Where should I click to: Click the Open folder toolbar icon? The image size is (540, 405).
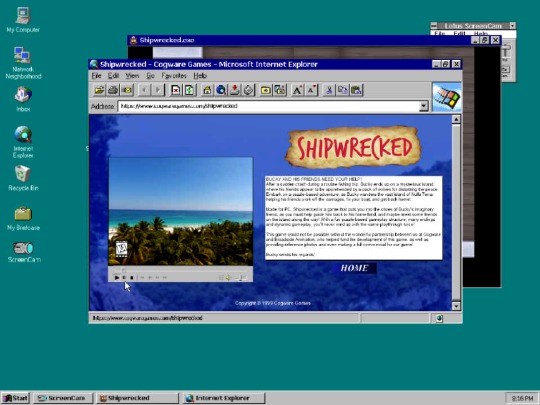coord(99,90)
